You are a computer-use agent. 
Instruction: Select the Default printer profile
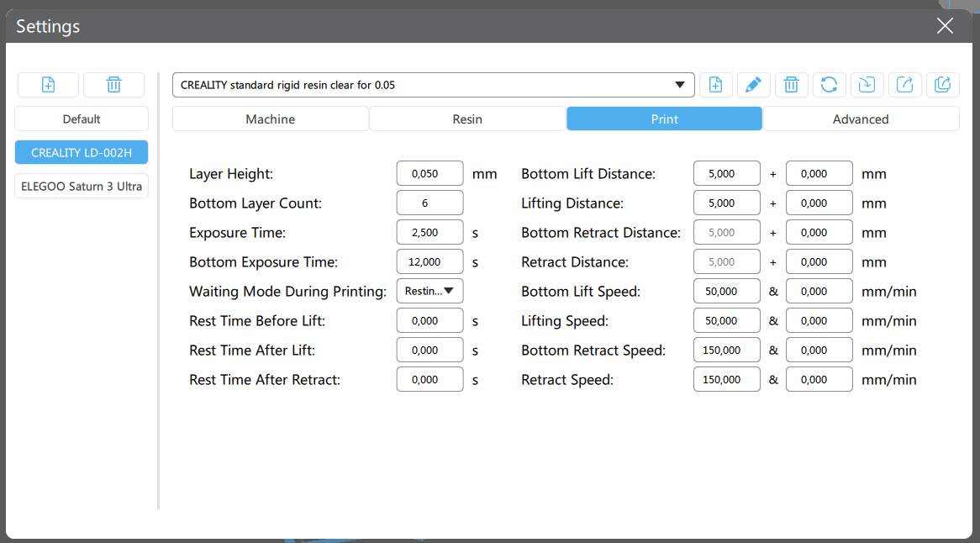82,119
